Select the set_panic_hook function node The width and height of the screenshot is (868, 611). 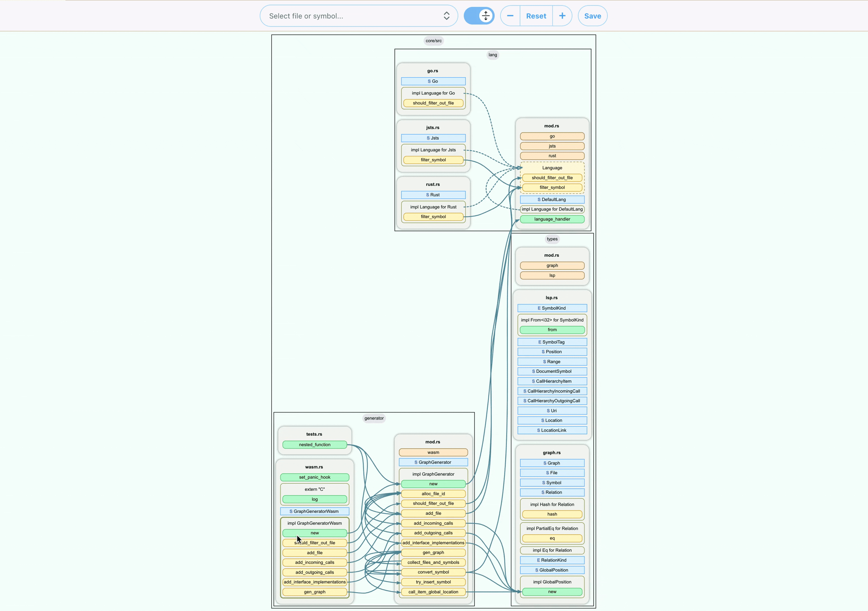point(314,477)
